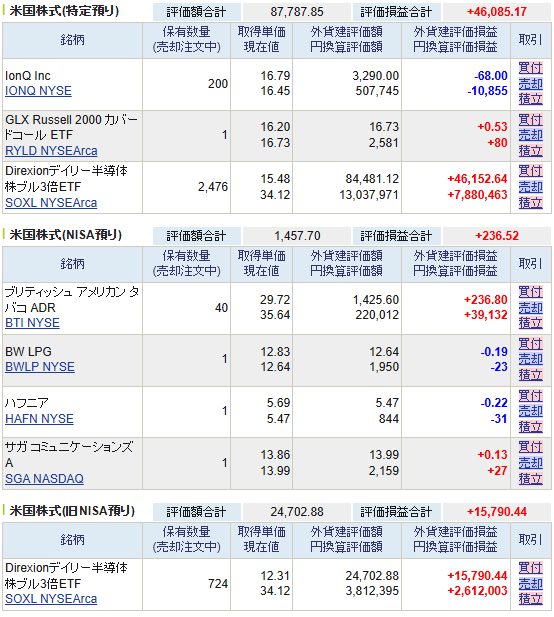Click 積立 for BW LPG row
Screen dimensions: 554x617
tap(530, 375)
